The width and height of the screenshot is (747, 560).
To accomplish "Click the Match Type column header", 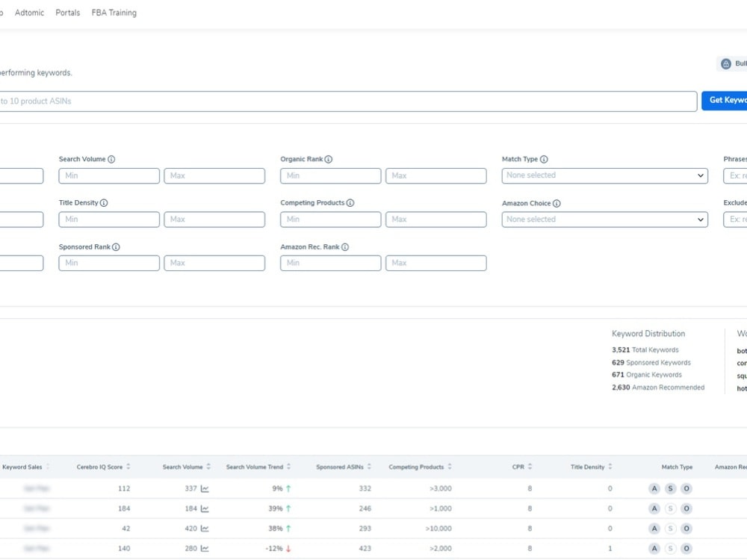I will [x=677, y=467].
